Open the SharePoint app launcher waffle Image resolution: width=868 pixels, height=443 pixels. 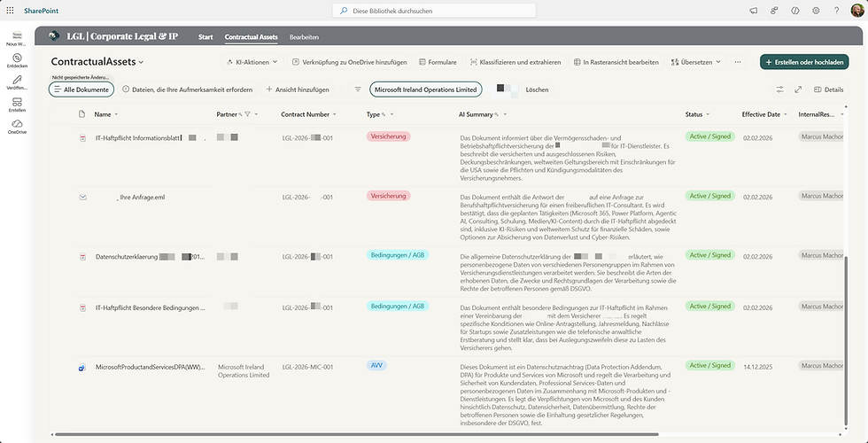[x=10, y=11]
